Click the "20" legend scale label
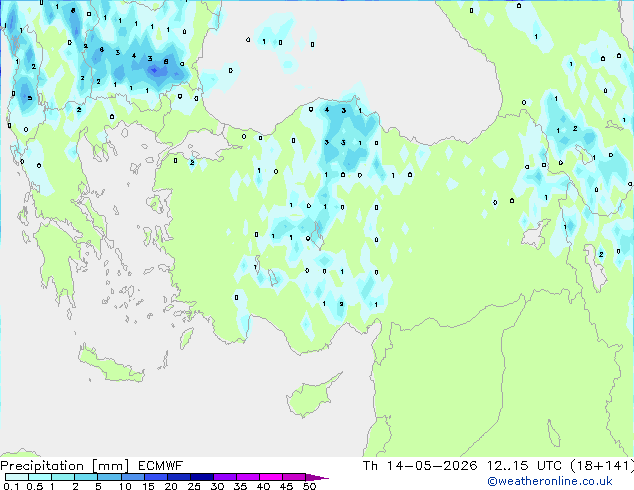 tap(171, 486)
